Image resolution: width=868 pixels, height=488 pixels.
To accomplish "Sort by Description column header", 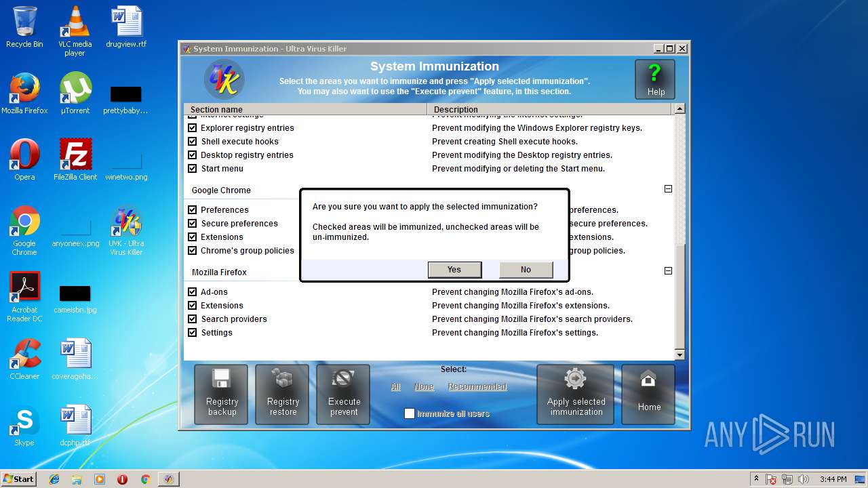I will [549, 109].
